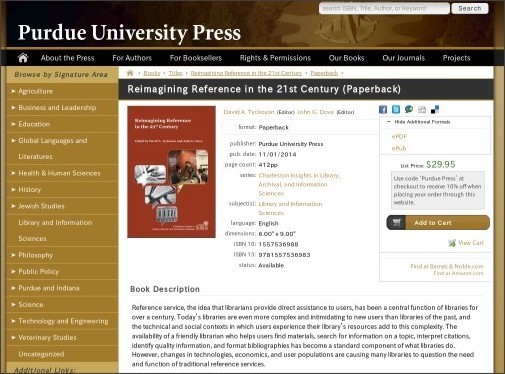The height and width of the screenshot is (374, 505).
Task: Click the $29.95 list price
Action: 441,164
